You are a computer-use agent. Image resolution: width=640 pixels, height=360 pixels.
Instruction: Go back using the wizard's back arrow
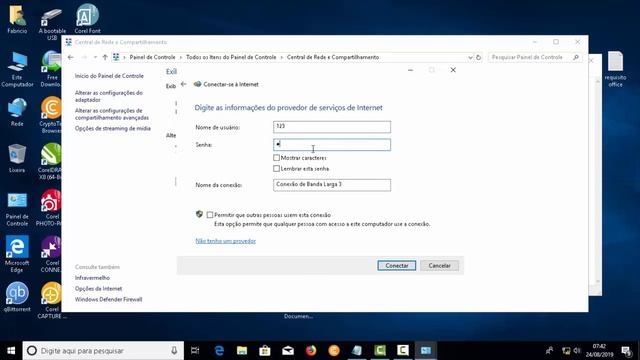click(184, 84)
